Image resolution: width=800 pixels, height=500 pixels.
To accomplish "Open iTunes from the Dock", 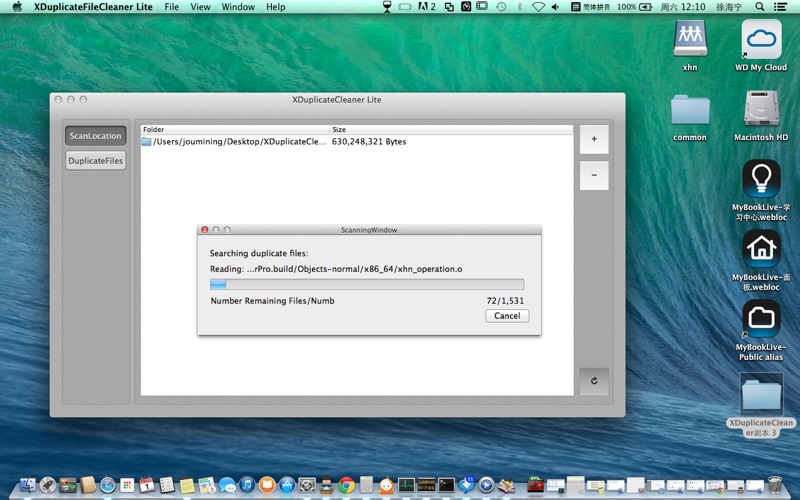I will [x=247, y=485].
